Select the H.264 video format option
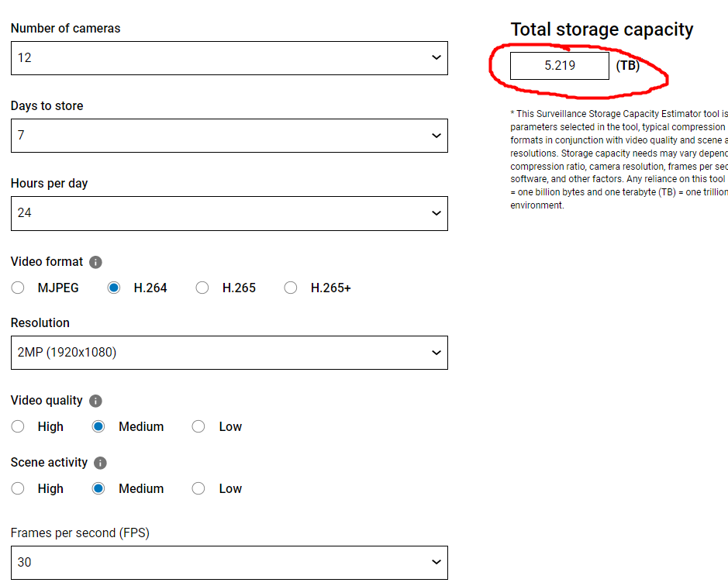Viewport: 728px width, 586px height. click(x=114, y=288)
